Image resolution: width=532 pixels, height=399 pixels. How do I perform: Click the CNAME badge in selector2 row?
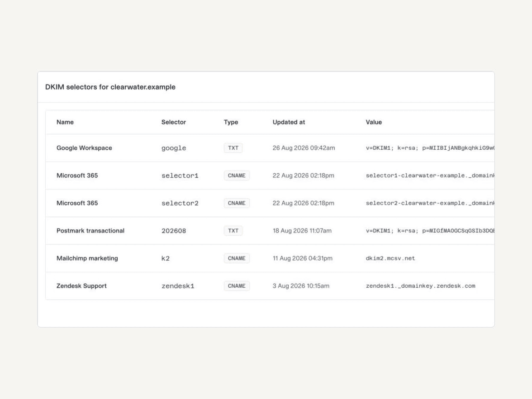tap(237, 203)
